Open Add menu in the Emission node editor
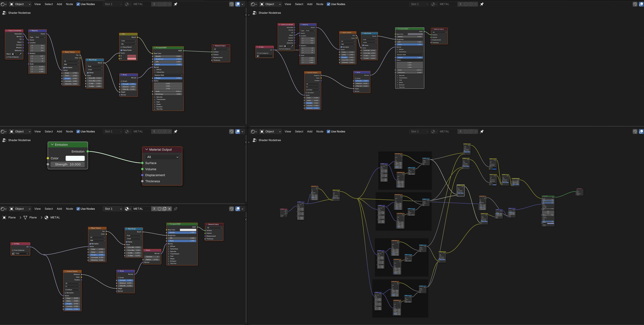This screenshot has height=325, width=644. [59, 131]
